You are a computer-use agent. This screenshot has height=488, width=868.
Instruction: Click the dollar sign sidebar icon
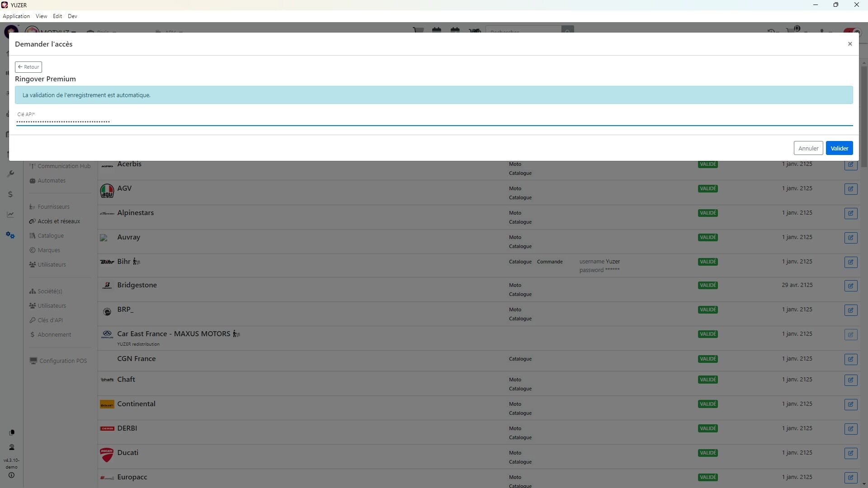coord(10,194)
